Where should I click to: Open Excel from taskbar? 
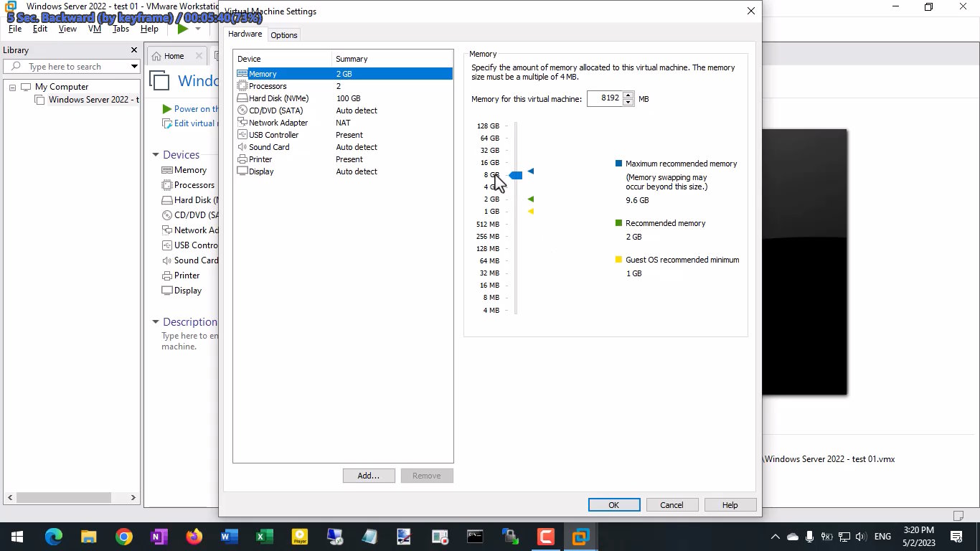point(264,536)
